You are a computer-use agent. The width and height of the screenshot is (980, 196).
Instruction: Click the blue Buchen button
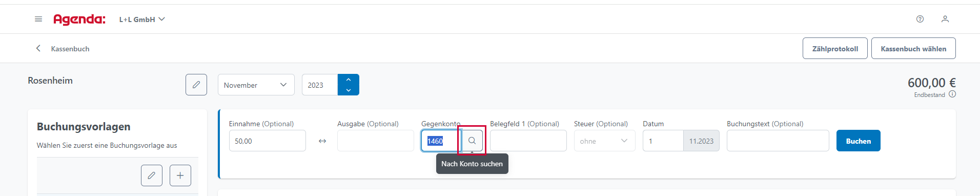click(859, 141)
